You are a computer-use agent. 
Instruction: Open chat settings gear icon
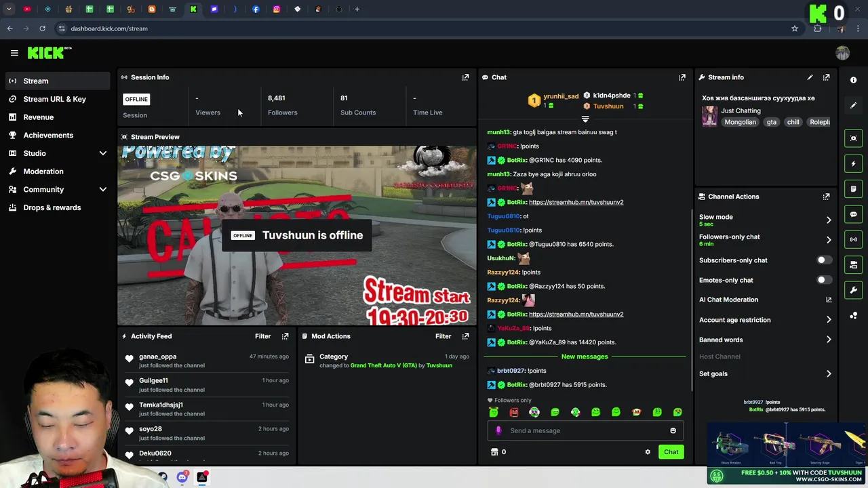coord(648,452)
